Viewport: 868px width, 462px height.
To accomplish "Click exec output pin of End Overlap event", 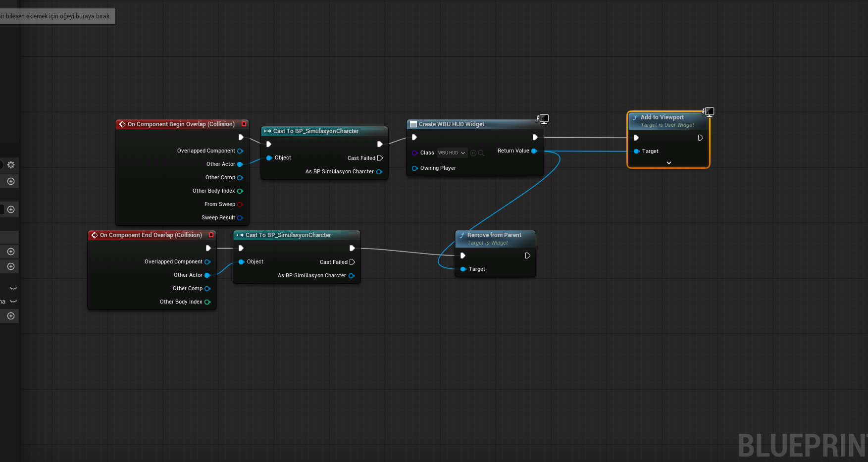I will 208,248.
